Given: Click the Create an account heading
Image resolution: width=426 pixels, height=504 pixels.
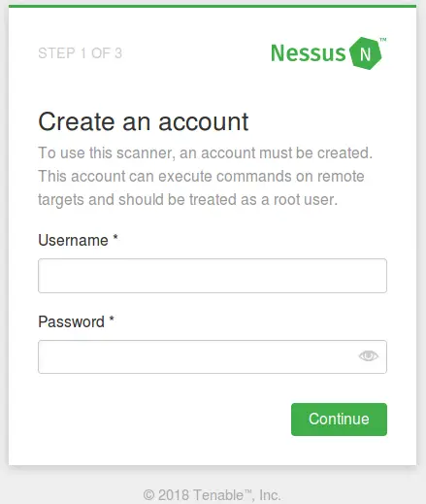Looking at the screenshot, I should (144, 121).
